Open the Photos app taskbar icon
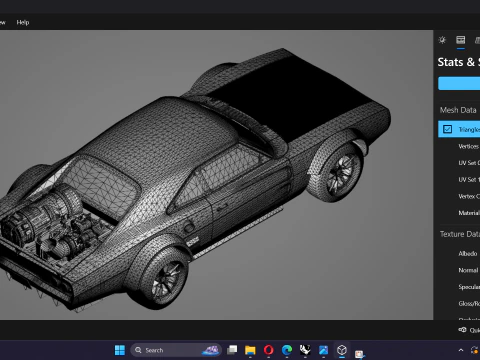 tap(323, 350)
